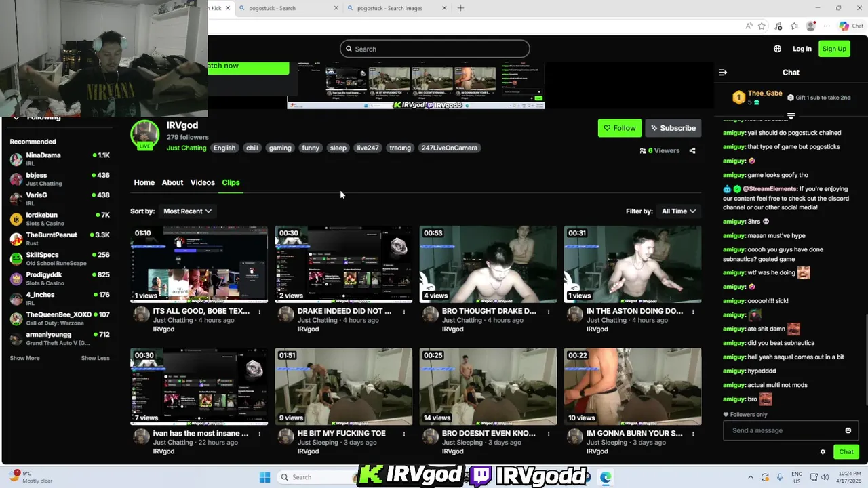Share the IRVgod channel via share icon
868x488 pixels.
pyautogui.click(x=692, y=150)
